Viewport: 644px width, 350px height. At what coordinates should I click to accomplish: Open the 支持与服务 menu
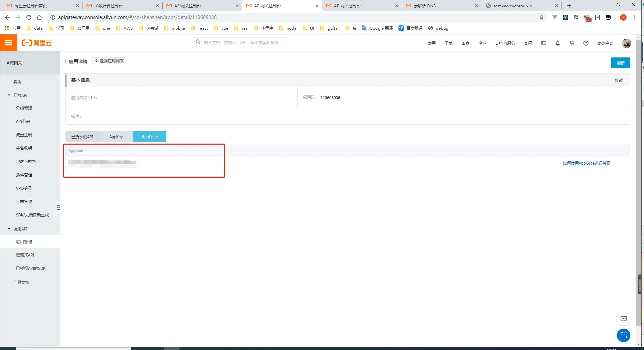point(505,43)
